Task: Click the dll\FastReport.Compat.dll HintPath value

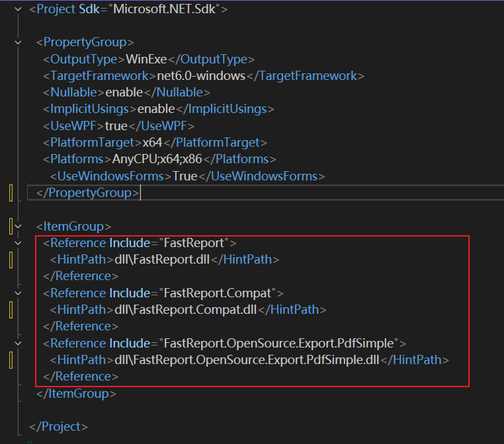Action: [185, 310]
